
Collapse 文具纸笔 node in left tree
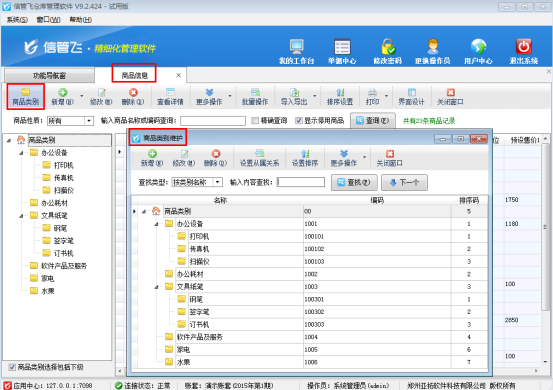(22, 215)
